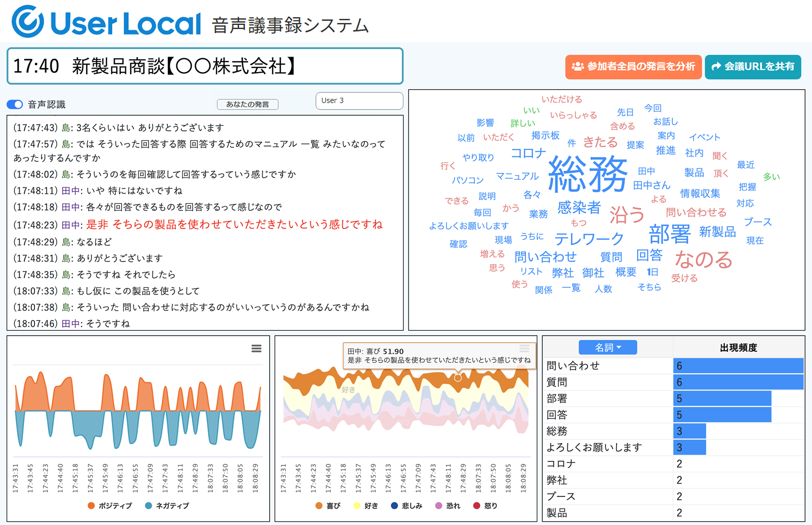Click 参加者全員の発言を分析 button
Screen dimensions: 812x525
pos(634,67)
